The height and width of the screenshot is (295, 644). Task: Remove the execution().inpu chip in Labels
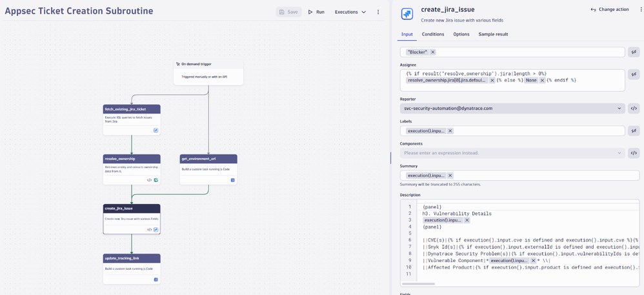pyautogui.click(x=450, y=131)
